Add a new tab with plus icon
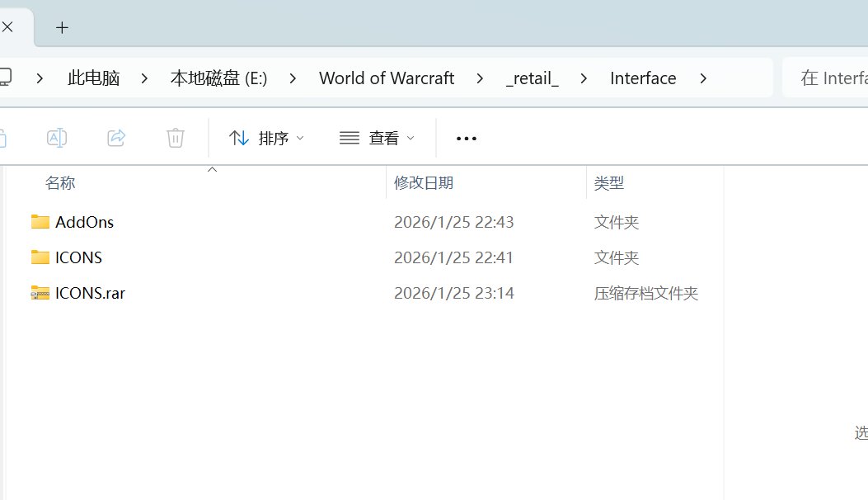The image size is (868, 500). click(x=62, y=28)
